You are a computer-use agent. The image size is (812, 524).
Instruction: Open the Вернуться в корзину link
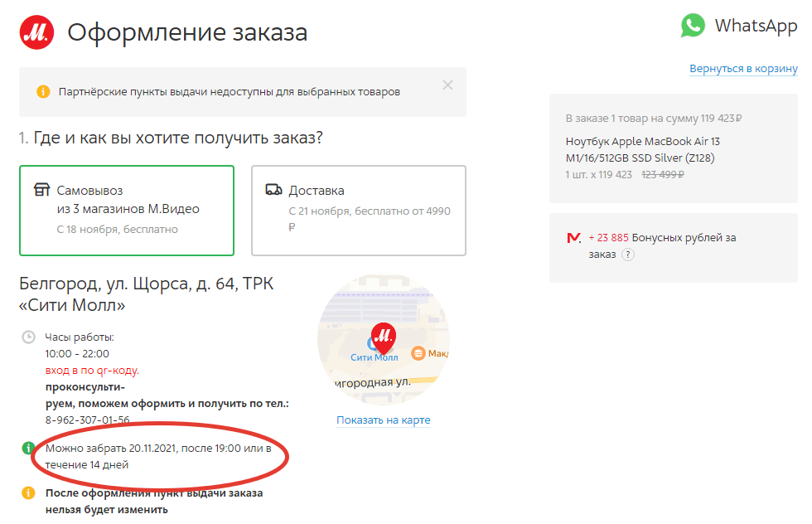pos(743,69)
